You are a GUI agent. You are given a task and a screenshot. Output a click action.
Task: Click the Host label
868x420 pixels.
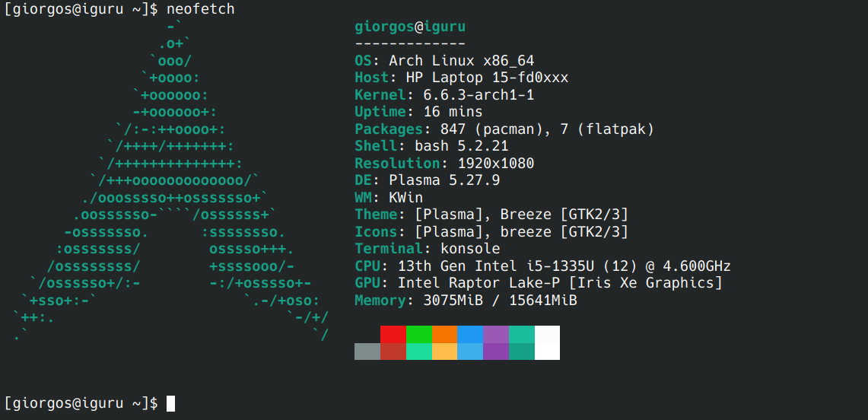pos(371,78)
